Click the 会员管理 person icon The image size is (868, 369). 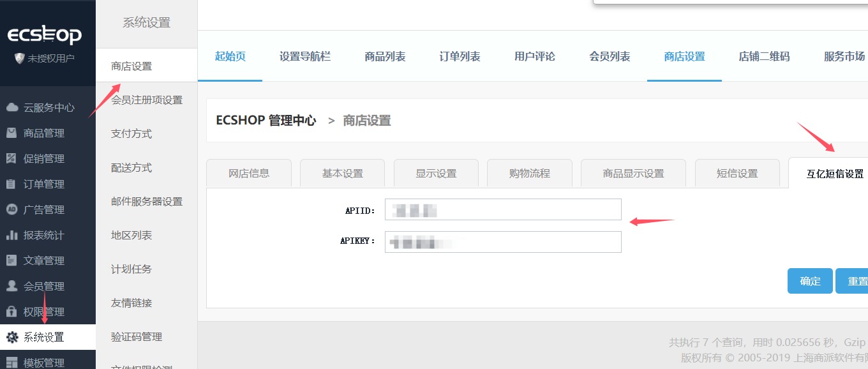pos(11,286)
